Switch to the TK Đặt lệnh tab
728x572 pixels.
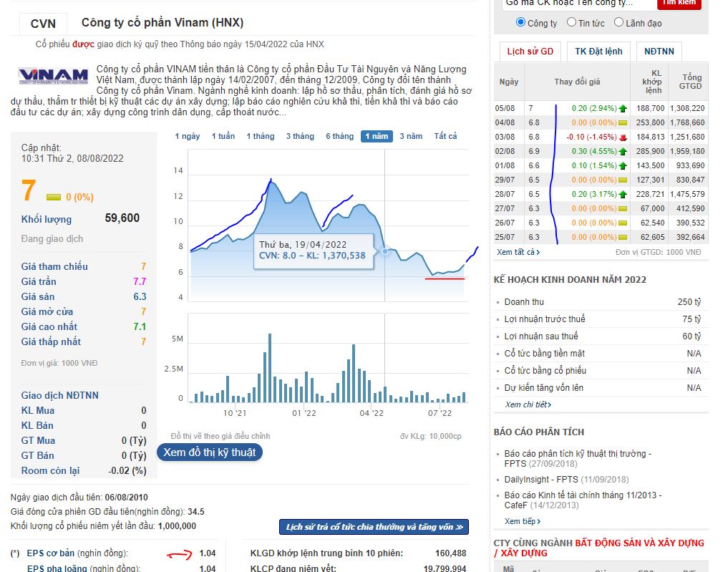(x=598, y=52)
